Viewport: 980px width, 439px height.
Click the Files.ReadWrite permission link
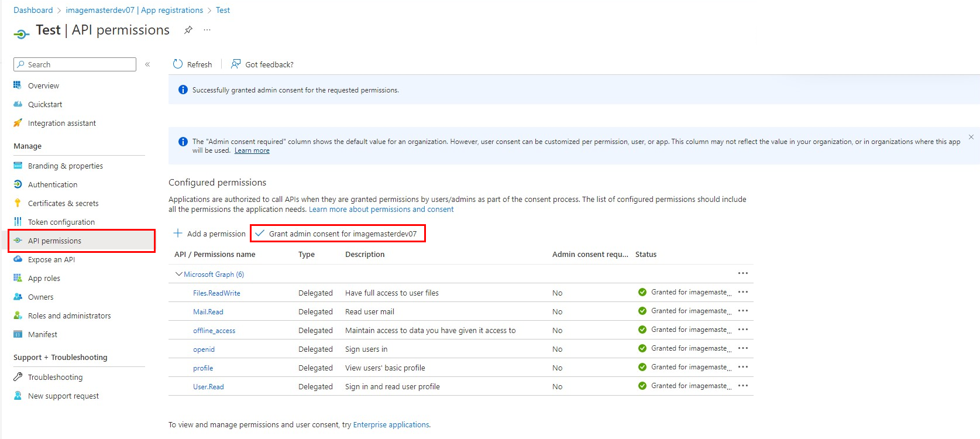(216, 293)
